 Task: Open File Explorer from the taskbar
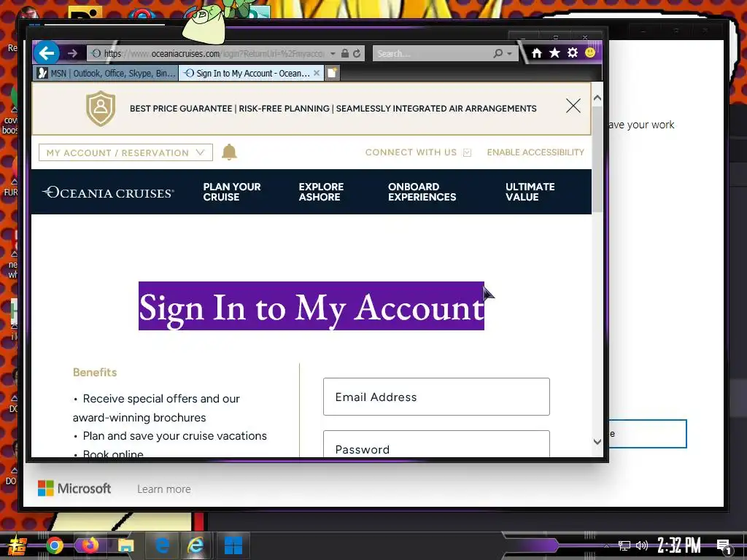[x=125, y=545]
